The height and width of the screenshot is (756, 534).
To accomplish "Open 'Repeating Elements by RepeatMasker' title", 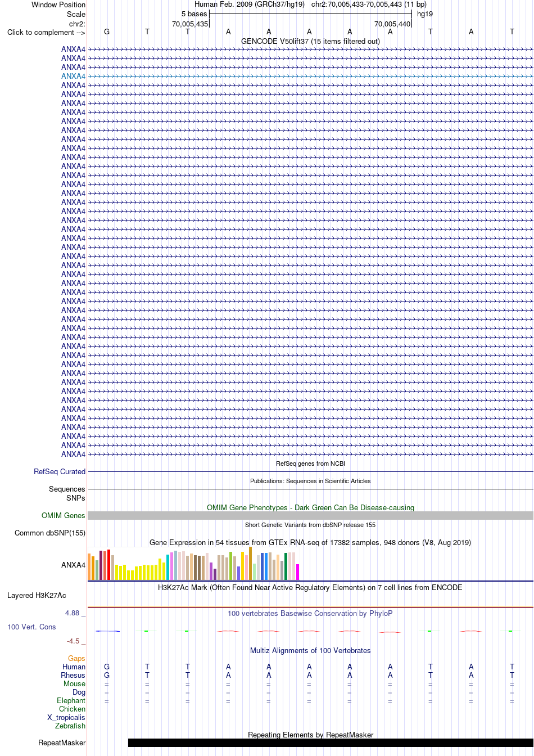I will click(310, 735).
